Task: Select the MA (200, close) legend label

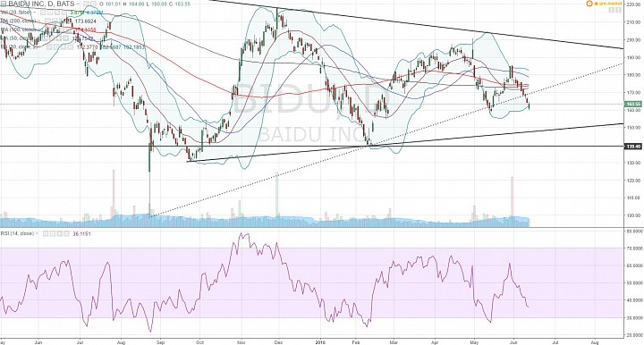Action: (18, 21)
